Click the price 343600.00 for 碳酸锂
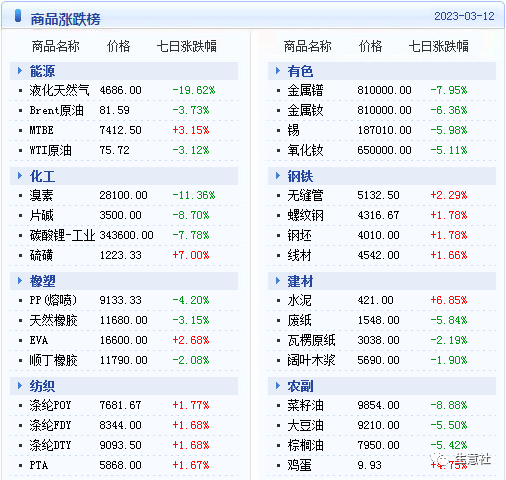Image resolution: width=506 pixels, height=480 pixels. (x=126, y=235)
